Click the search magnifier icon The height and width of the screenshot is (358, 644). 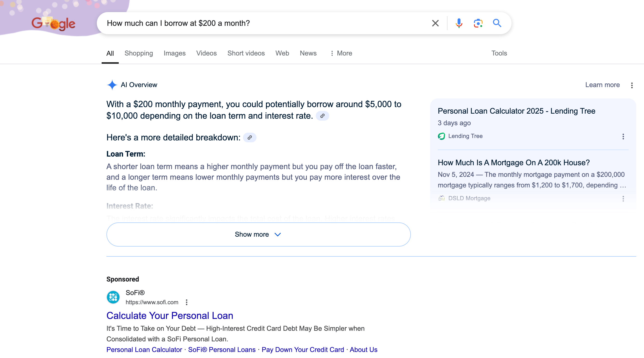(497, 23)
